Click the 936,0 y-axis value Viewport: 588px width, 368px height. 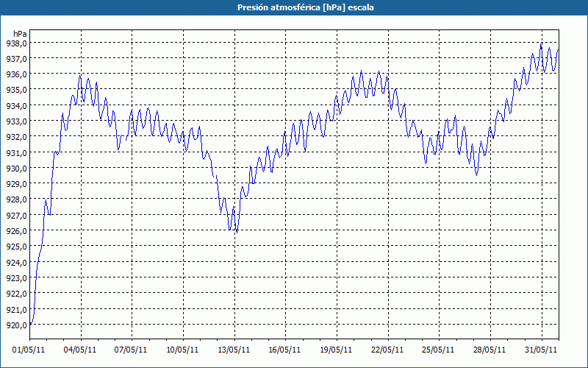pos(16,75)
